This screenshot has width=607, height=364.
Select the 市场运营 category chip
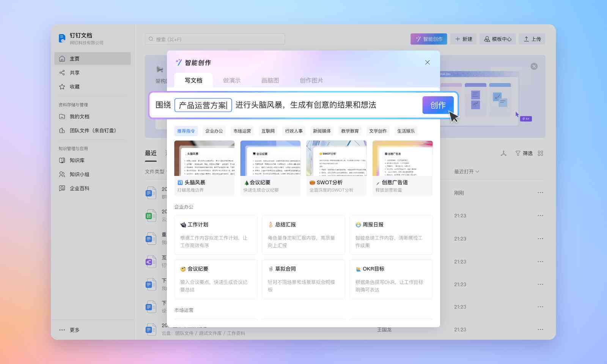(x=242, y=131)
